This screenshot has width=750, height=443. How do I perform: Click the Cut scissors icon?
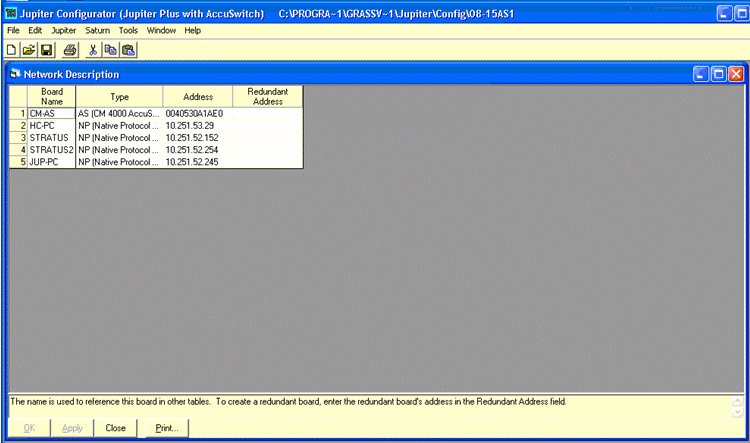pyautogui.click(x=93, y=50)
